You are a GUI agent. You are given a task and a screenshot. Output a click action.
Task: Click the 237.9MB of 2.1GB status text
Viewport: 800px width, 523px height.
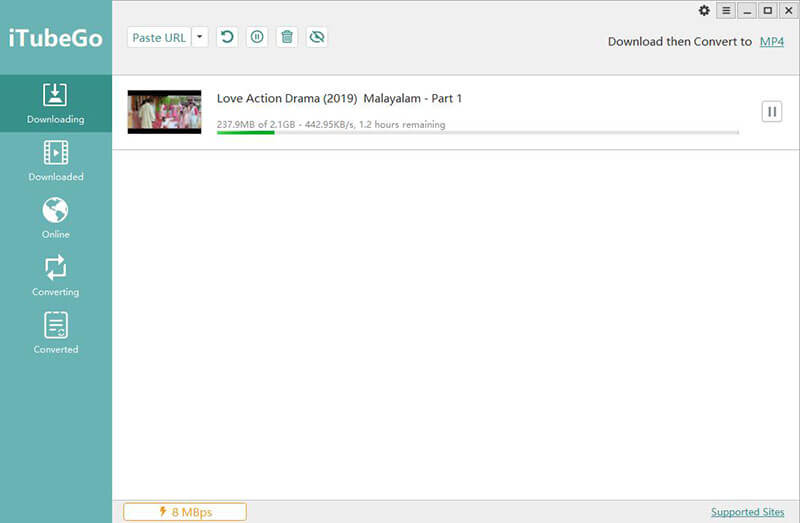(x=331, y=124)
